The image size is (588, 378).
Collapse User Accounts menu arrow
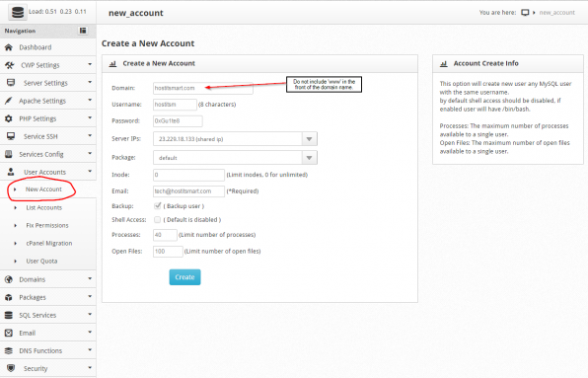coord(90,172)
